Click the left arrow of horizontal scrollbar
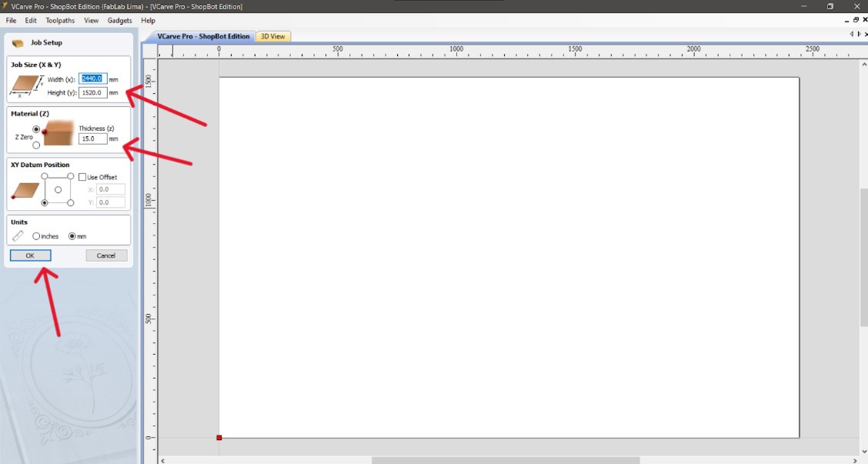Image resolution: width=868 pixels, height=464 pixels. [x=162, y=460]
